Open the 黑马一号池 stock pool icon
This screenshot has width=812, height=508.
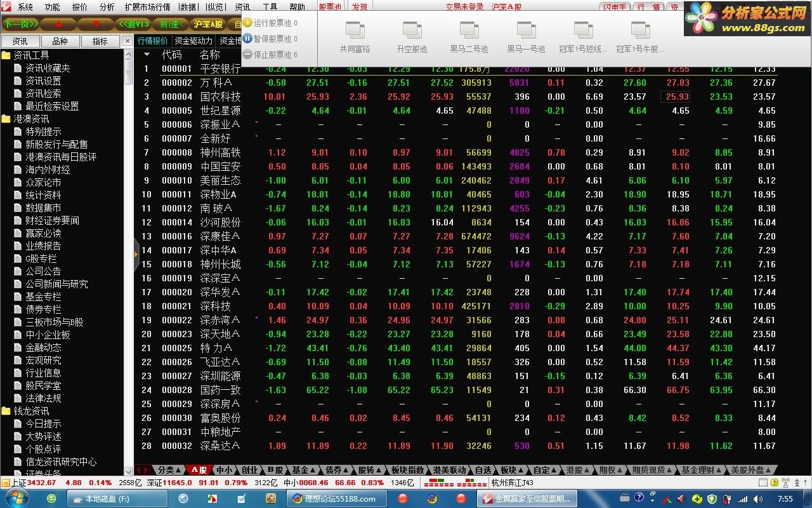click(x=526, y=29)
